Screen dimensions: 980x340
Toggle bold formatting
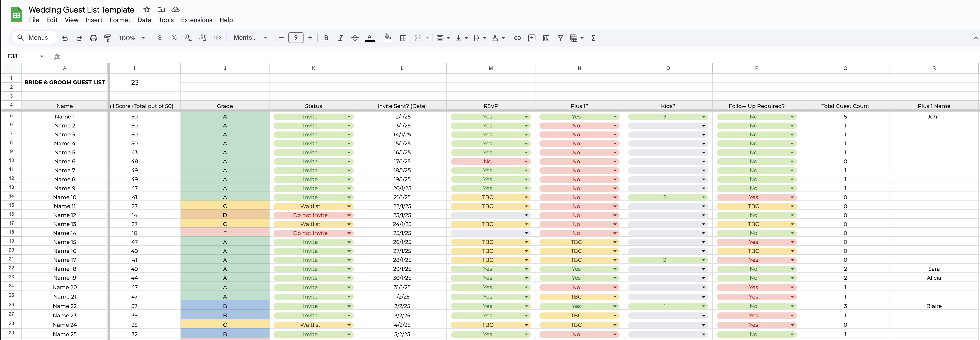click(x=326, y=38)
